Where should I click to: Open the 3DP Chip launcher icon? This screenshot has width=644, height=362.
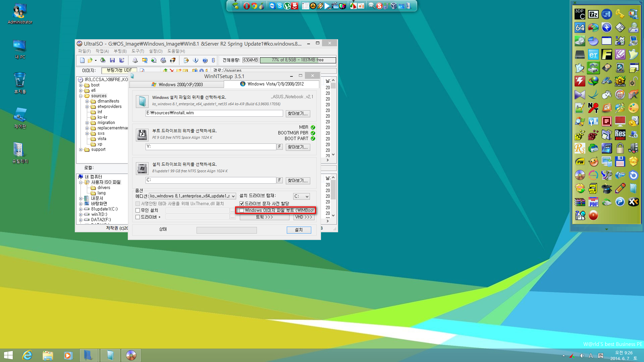(x=580, y=14)
